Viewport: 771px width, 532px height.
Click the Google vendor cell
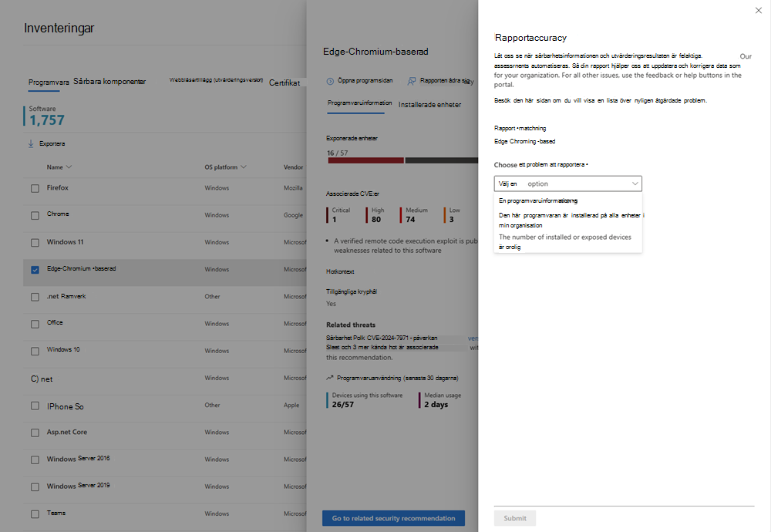pyautogui.click(x=293, y=215)
